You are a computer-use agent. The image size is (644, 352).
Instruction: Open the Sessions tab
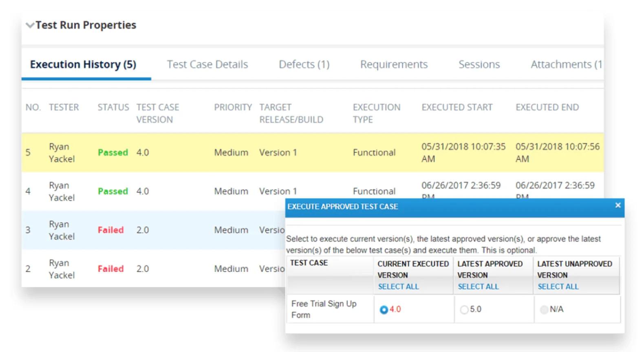point(479,64)
